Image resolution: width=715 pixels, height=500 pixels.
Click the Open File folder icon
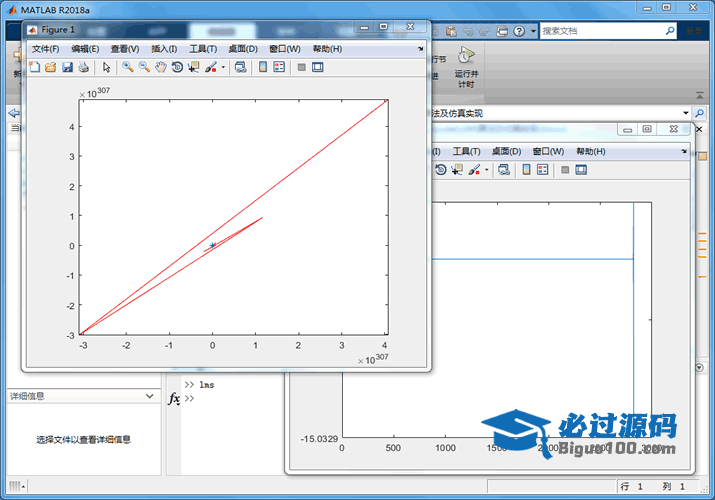coord(50,68)
